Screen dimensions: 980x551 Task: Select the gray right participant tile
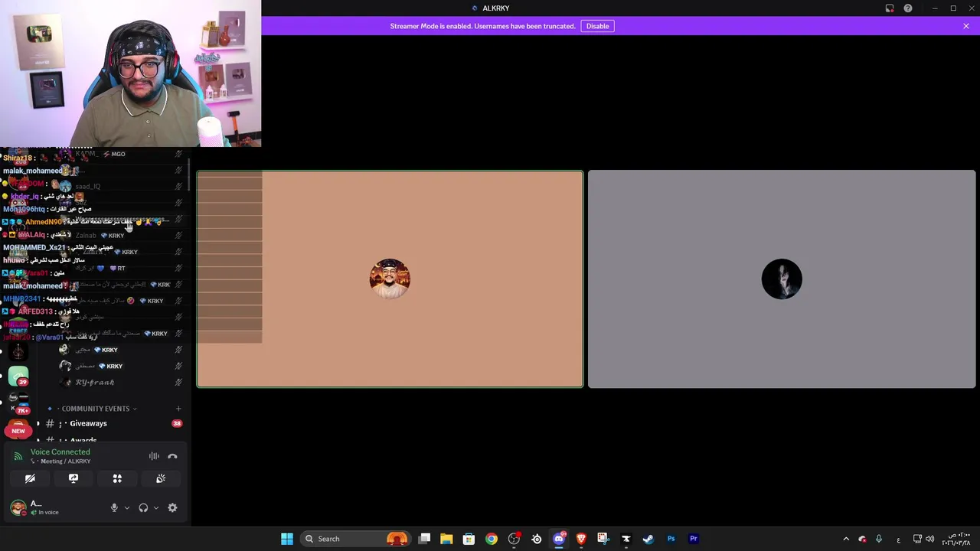(x=782, y=279)
